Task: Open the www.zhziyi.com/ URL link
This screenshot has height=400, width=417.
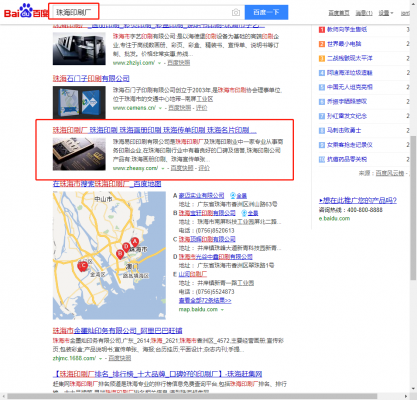Action: click(134, 63)
